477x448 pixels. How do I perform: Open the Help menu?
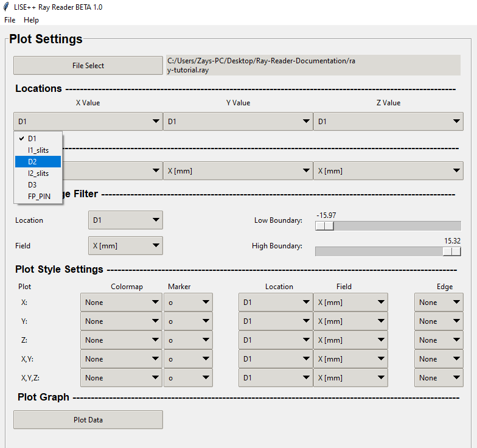point(31,20)
